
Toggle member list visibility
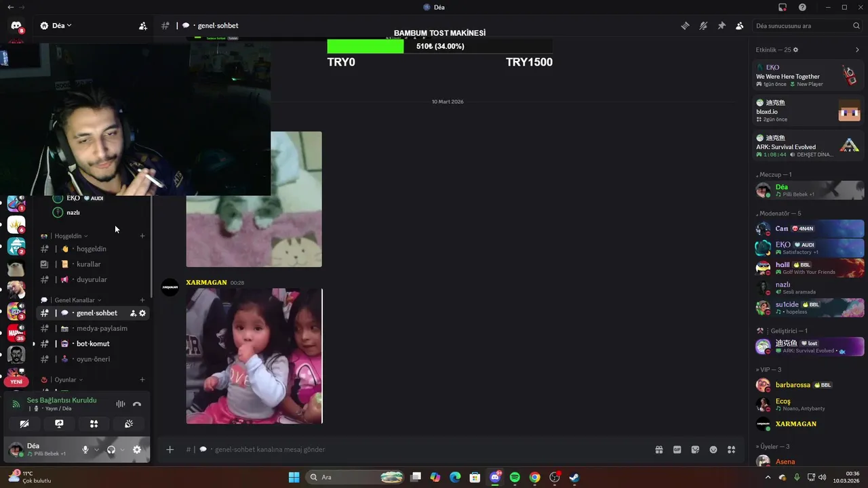point(739,26)
